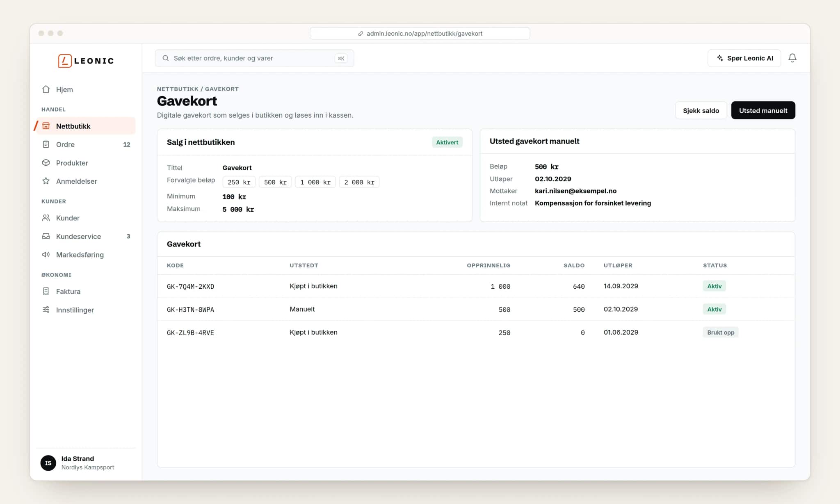Click the Nettbutikk storefront icon
Screen dimensions: 840x504
(46, 126)
